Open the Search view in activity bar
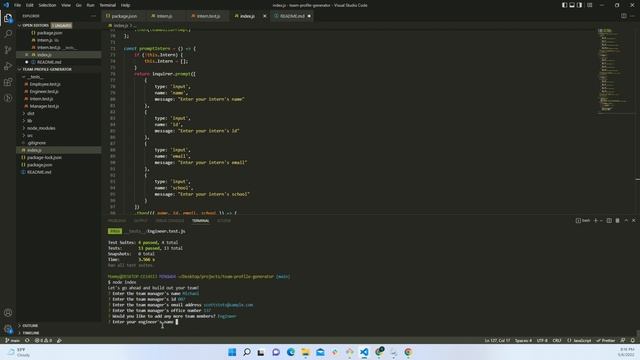The width and height of the screenshot is (640, 360). coord(8,34)
